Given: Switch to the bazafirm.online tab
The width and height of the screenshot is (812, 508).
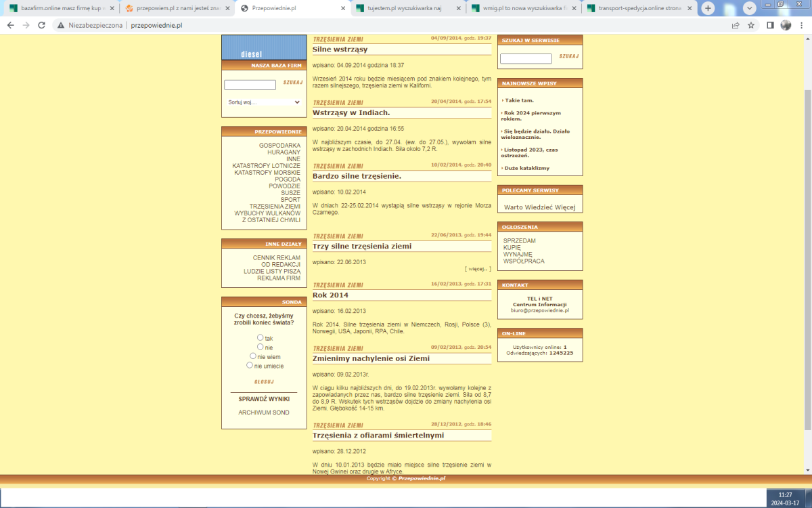Looking at the screenshot, I should 60,8.
